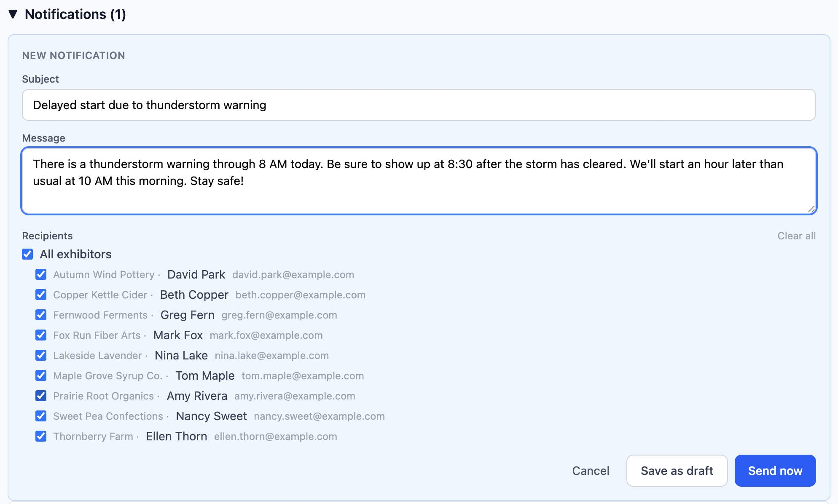Image resolution: width=838 pixels, height=504 pixels.
Task: Click tom.maple@example.com email text
Action: point(303,376)
